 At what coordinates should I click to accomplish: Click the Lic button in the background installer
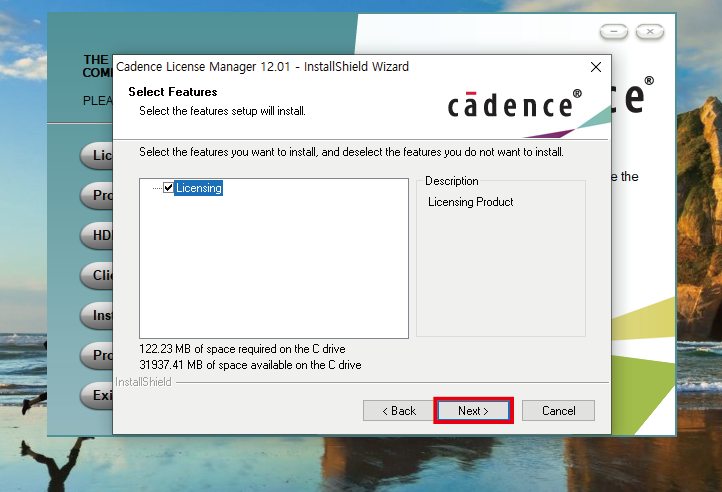pos(96,155)
